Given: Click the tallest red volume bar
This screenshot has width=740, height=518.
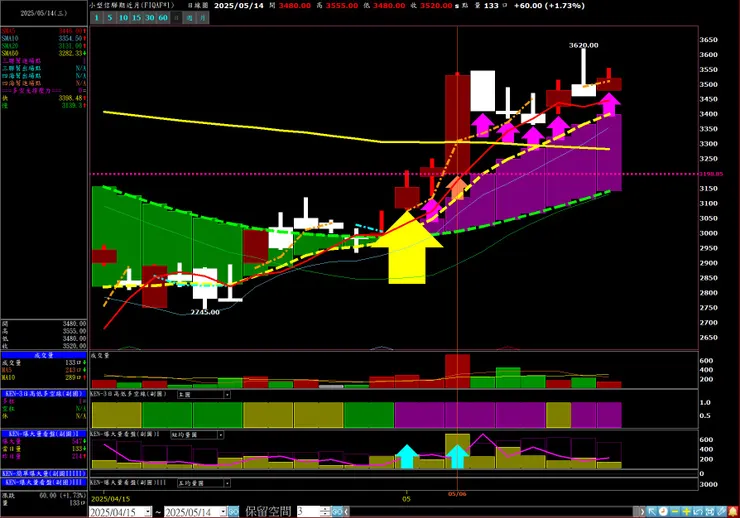Looking at the screenshot, I should pyautogui.click(x=457, y=371).
